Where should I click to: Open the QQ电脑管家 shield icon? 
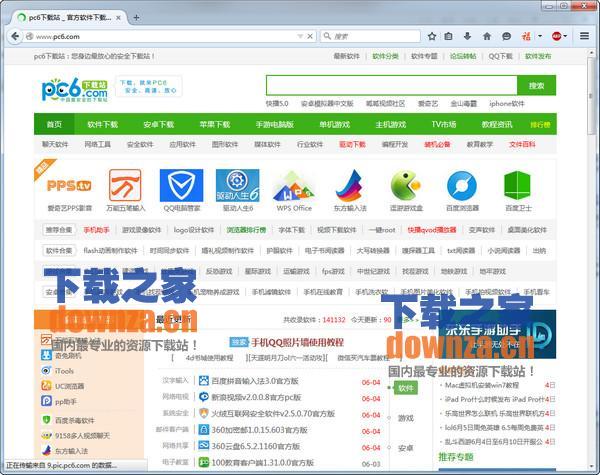point(181,185)
